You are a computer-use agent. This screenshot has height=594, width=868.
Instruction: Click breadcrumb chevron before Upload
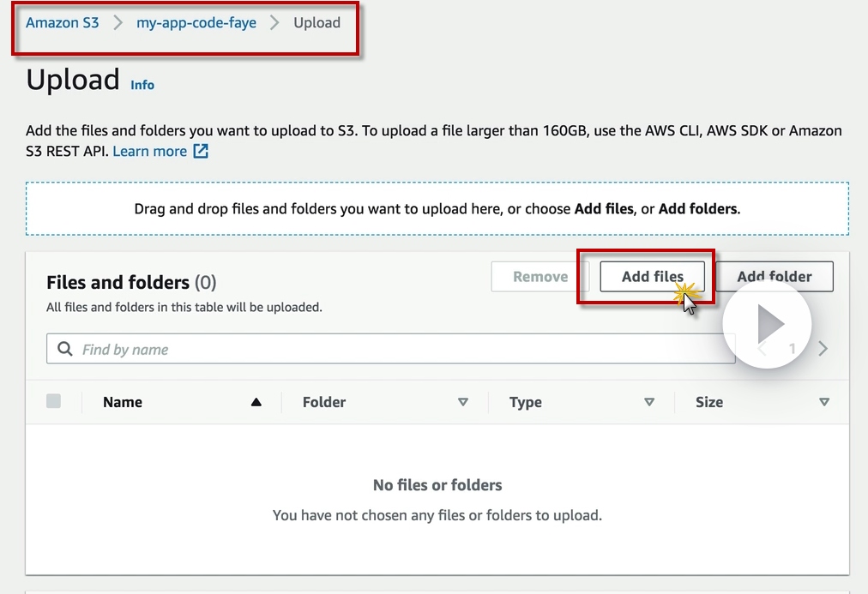[274, 23]
